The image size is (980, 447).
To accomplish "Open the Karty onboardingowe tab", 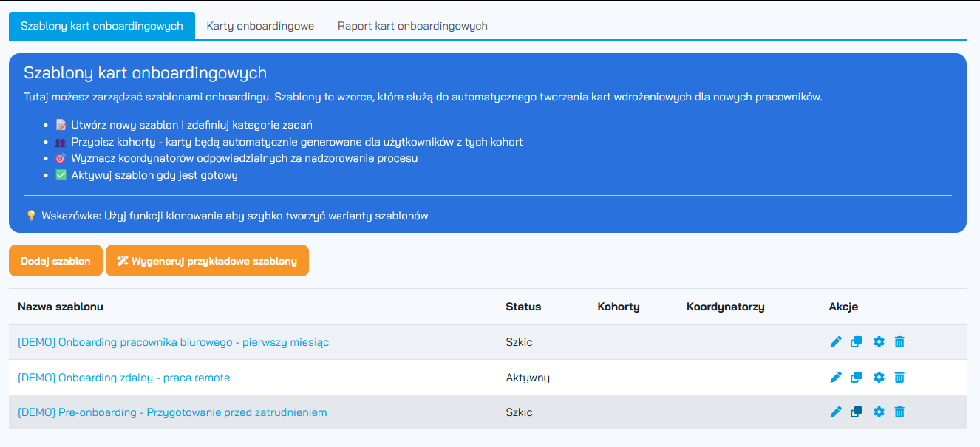I will 260,26.
